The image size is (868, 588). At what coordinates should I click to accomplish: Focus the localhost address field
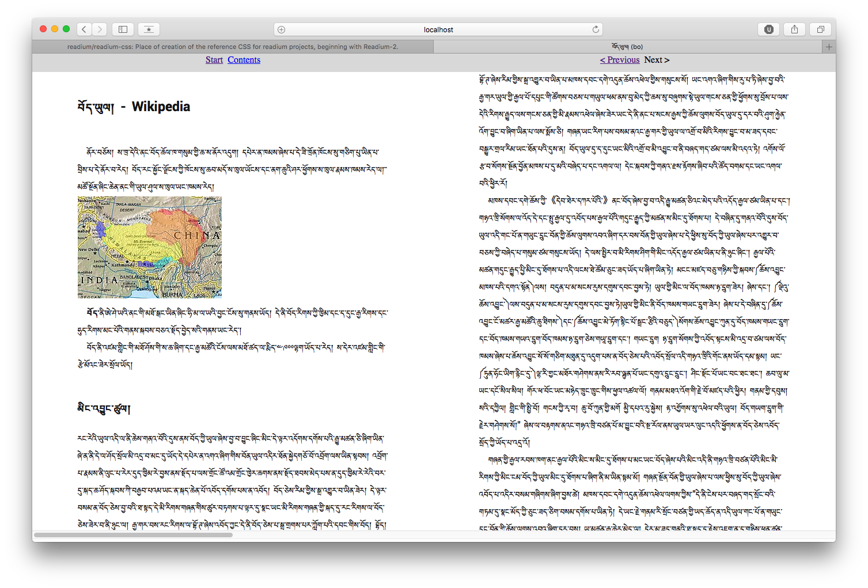(438, 29)
